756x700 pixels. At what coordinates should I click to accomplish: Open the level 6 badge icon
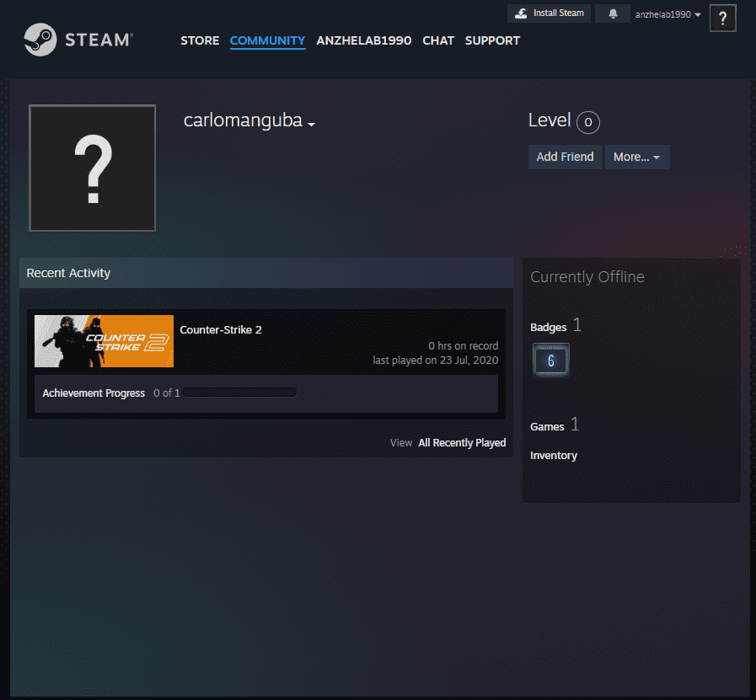(x=550, y=360)
